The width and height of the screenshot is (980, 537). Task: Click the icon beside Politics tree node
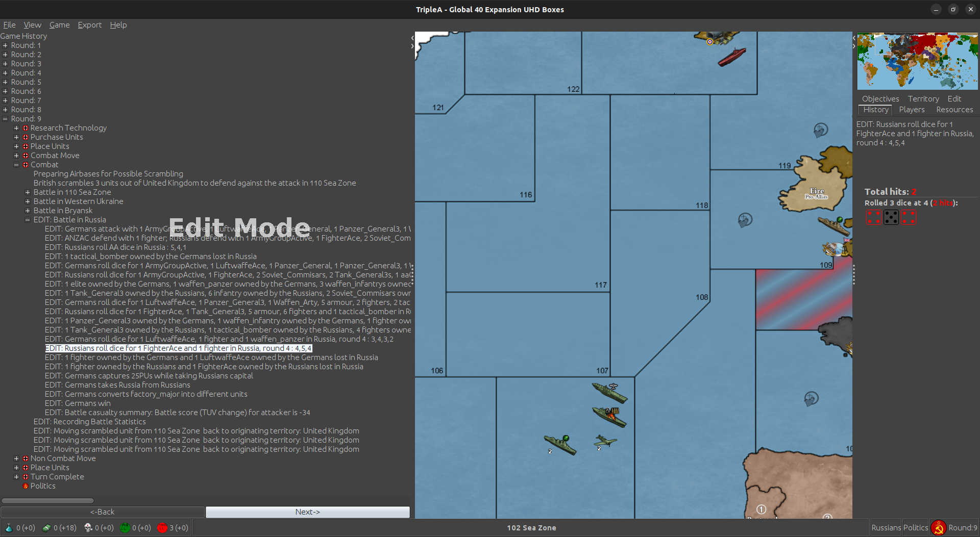point(26,486)
